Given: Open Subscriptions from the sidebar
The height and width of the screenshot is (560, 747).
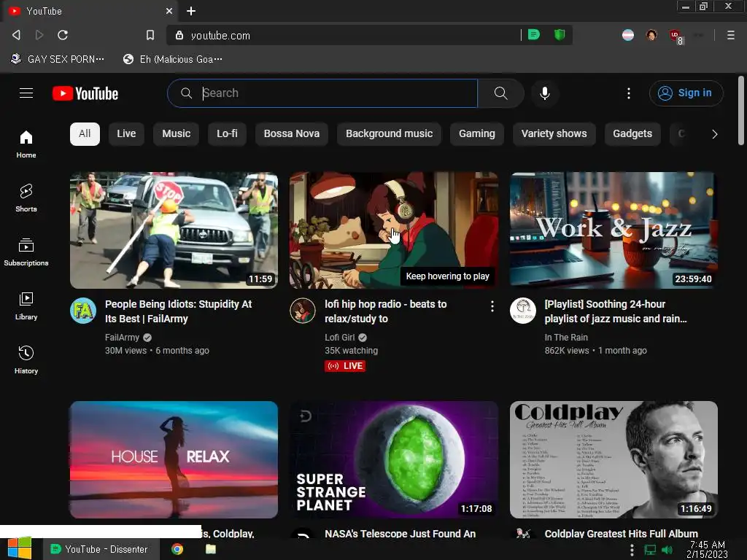Looking at the screenshot, I should coord(26,252).
